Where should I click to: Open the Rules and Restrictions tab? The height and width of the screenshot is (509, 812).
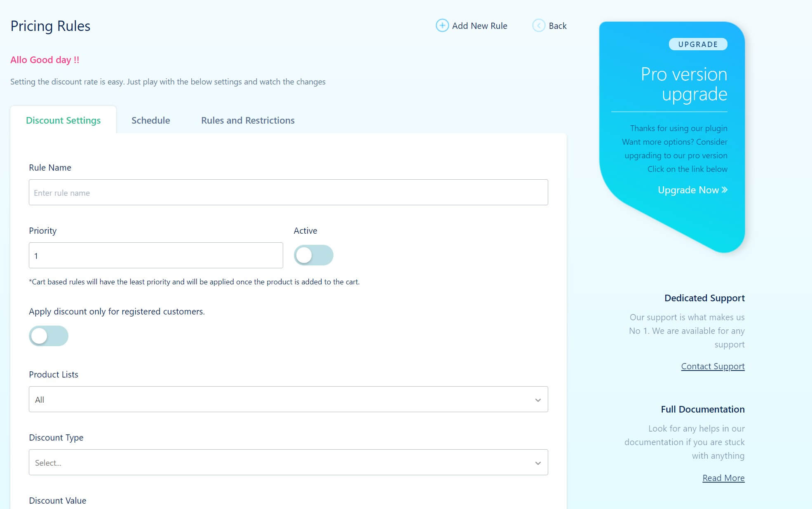tap(248, 120)
